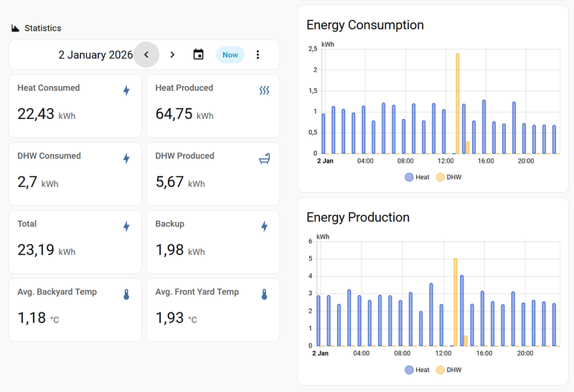Toggle Heat series in Energy Production legend
The height and width of the screenshot is (392, 574).
(x=417, y=370)
